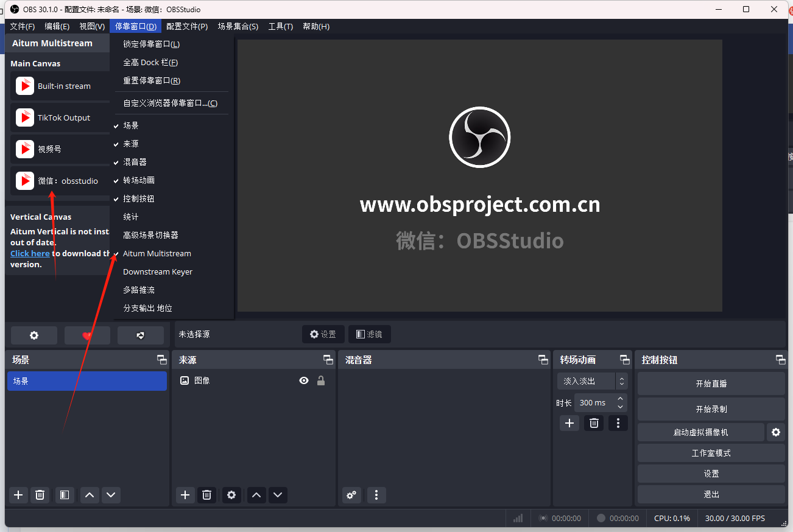This screenshot has height=532, width=793.
Task: Pop out the 混音器 dock
Action: (543, 360)
